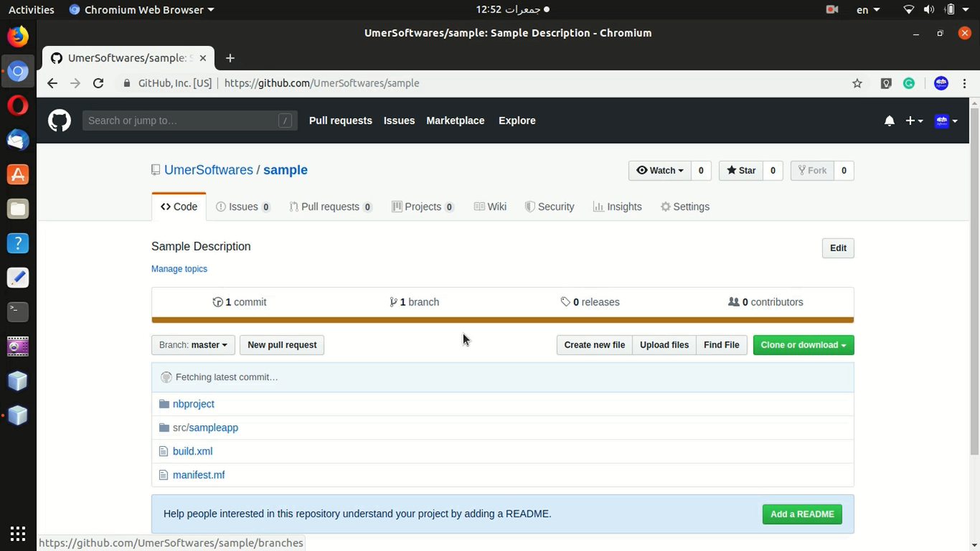Click the lock site information icon
Image resolution: width=980 pixels, height=551 pixels.
(x=127, y=83)
